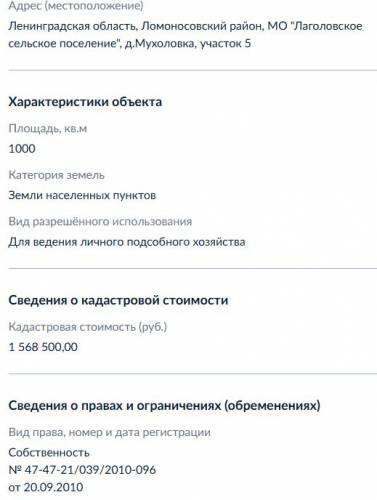Click the д.Мухоловка village name
Image resolution: width=377 pixels, height=500 pixels.
(x=159, y=43)
